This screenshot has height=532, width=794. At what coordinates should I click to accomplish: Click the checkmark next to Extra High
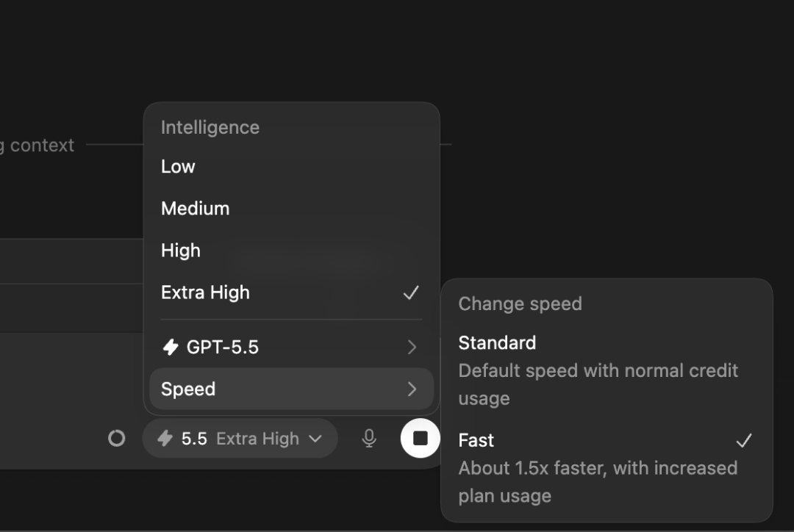(x=411, y=292)
